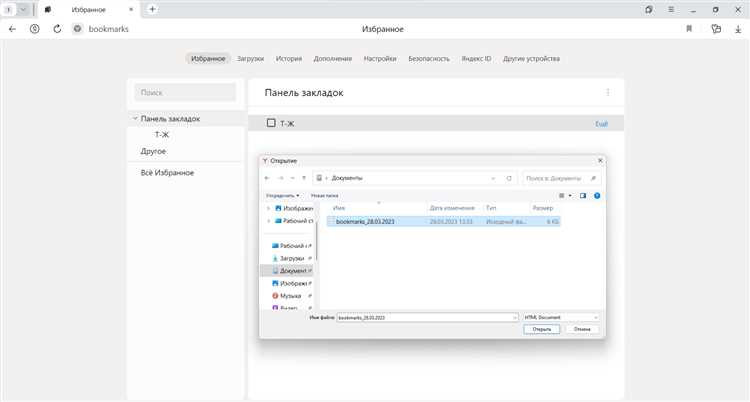Viewport: 750px width, 402px height.
Task: Open downloads with the arrow icon
Action: (738, 29)
